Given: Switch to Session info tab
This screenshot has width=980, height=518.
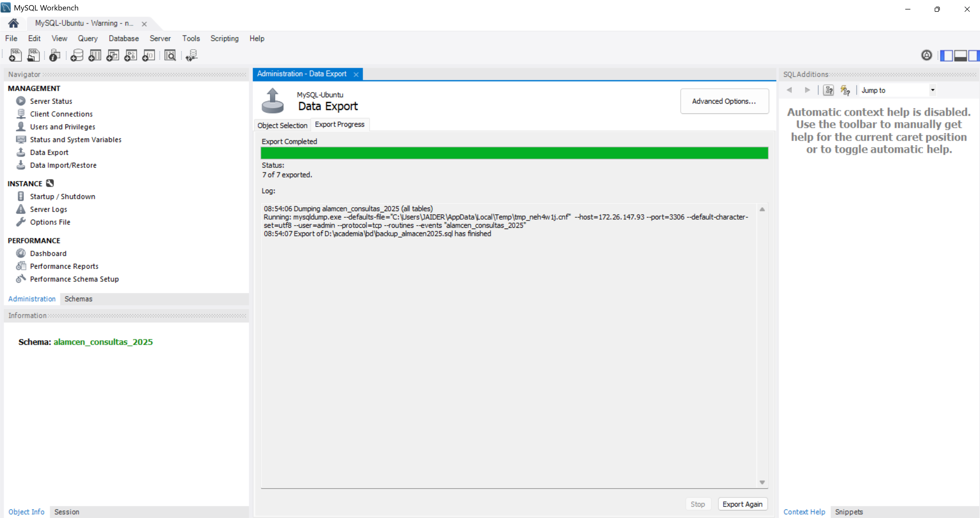Looking at the screenshot, I should (67, 512).
